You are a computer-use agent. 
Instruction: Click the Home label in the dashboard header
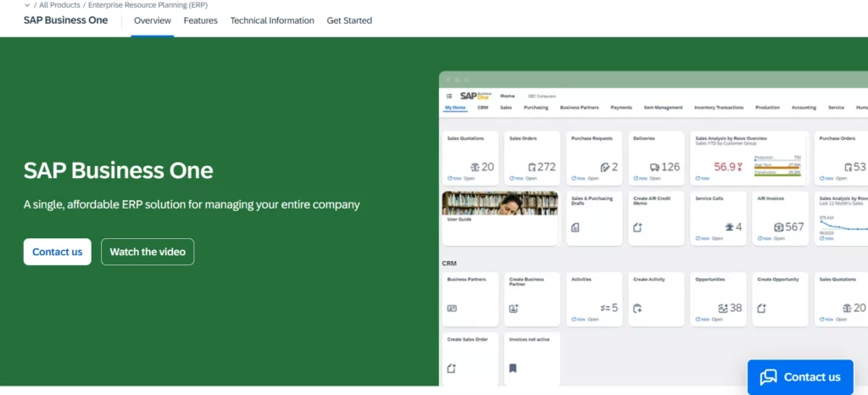[x=508, y=96]
